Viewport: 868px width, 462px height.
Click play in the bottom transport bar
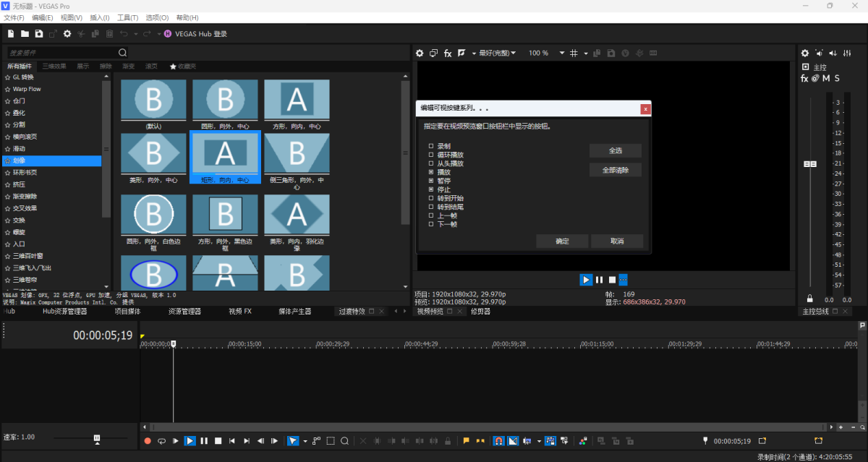click(190, 440)
